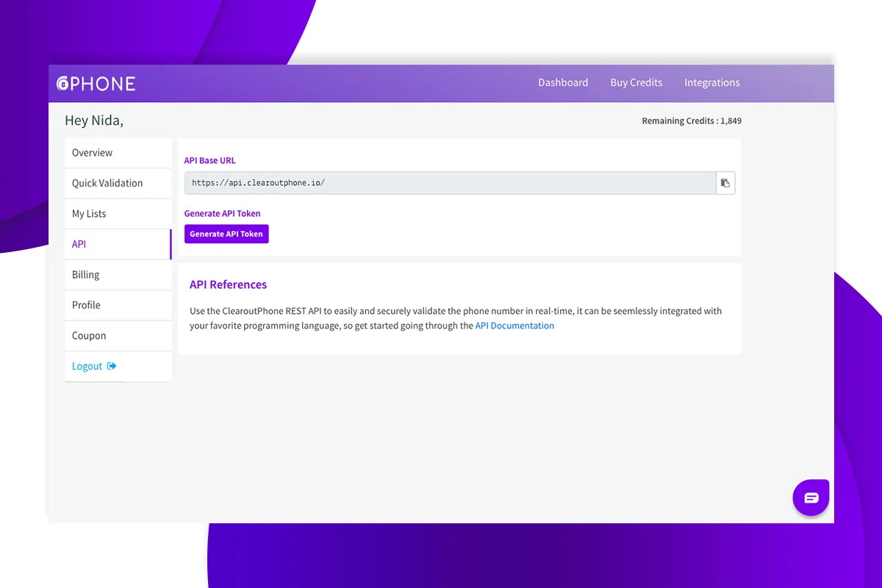Select the API sidebar item
This screenshot has height=588, width=882.
(118, 244)
